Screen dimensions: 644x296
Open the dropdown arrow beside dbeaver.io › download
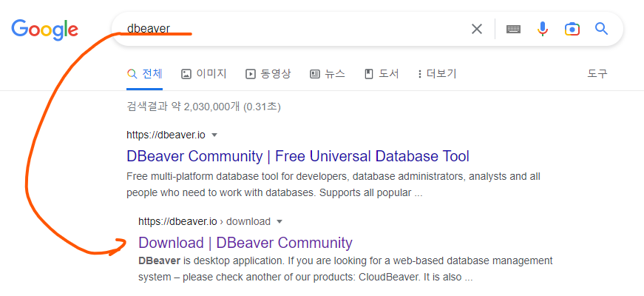pyautogui.click(x=279, y=222)
